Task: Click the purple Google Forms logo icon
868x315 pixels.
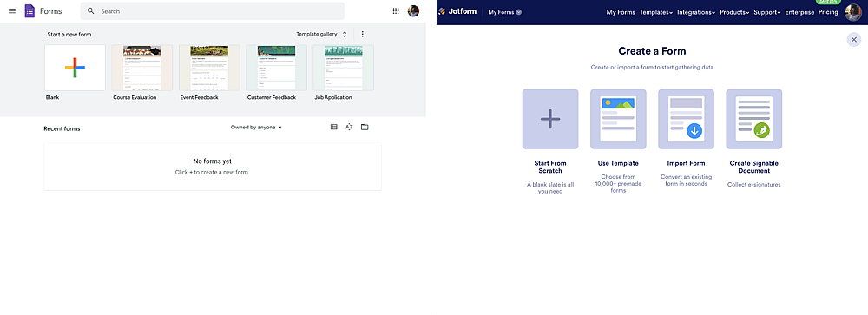Action: [30, 11]
